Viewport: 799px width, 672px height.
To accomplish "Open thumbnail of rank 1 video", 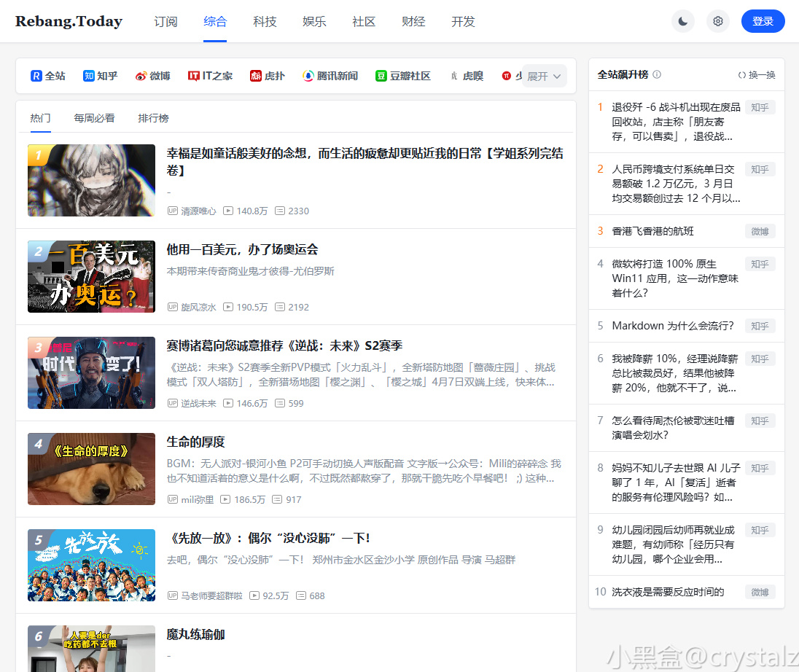I will click(x=91, y=180).
